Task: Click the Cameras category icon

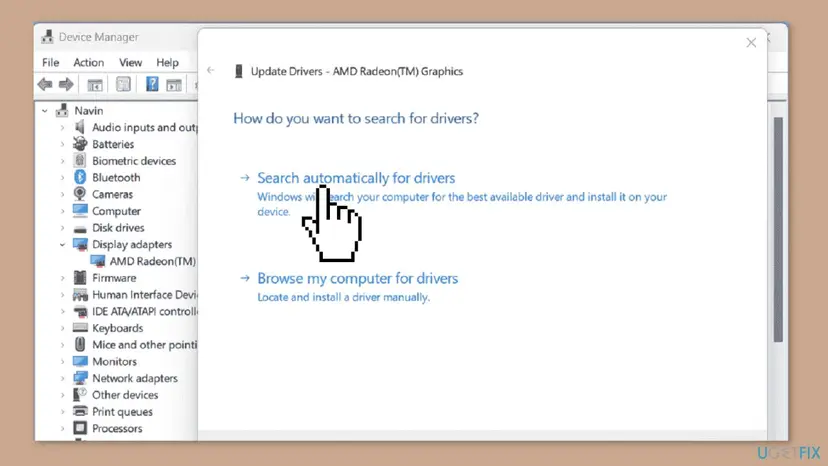Action: point(80,194)
